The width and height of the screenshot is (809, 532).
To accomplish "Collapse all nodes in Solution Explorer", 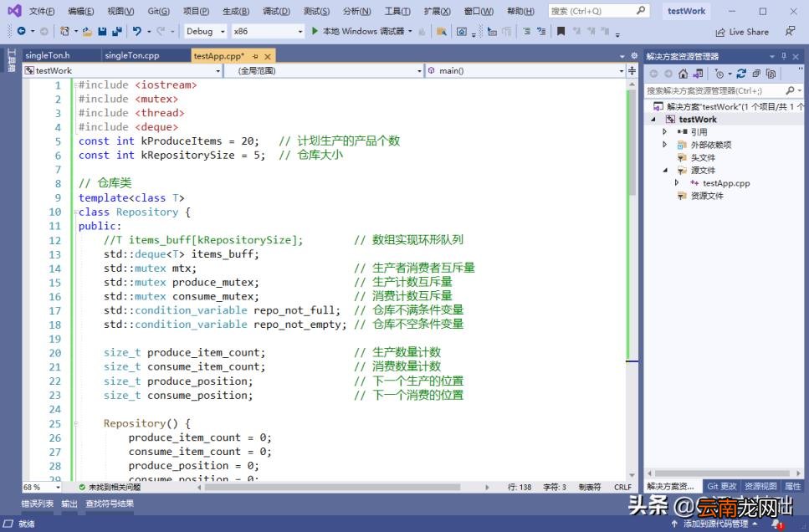I will click(756, 74).
